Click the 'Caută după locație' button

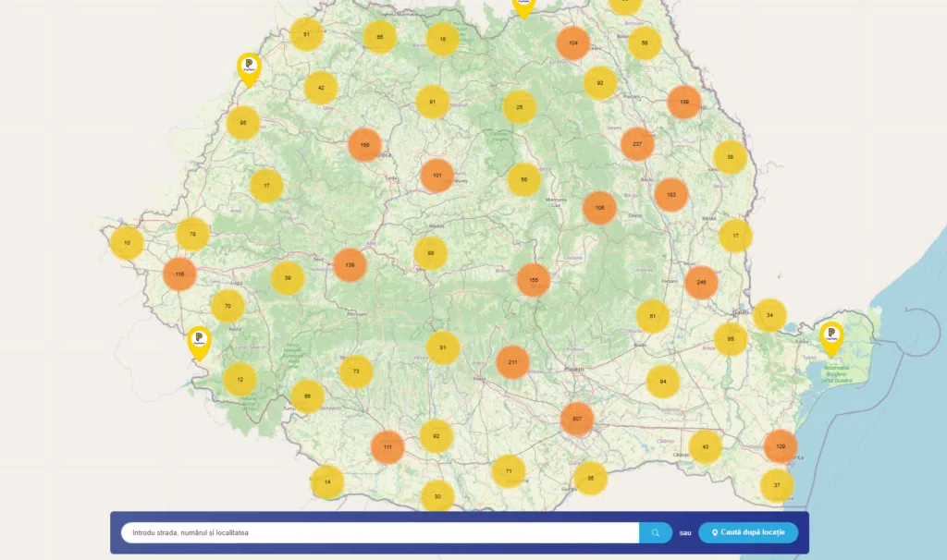pyautogui.click(x=748, y=533)
